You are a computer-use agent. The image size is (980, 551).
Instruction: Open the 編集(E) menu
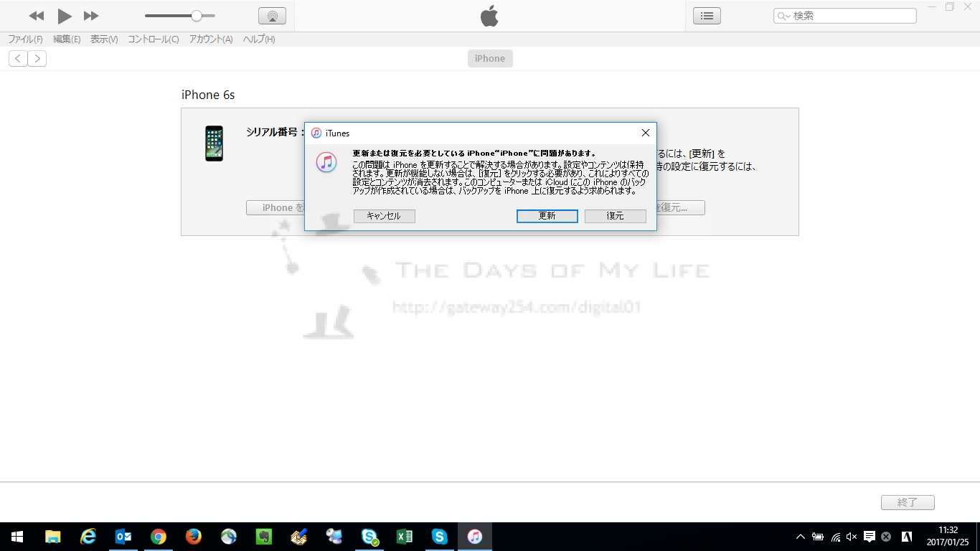coord(67,39)
